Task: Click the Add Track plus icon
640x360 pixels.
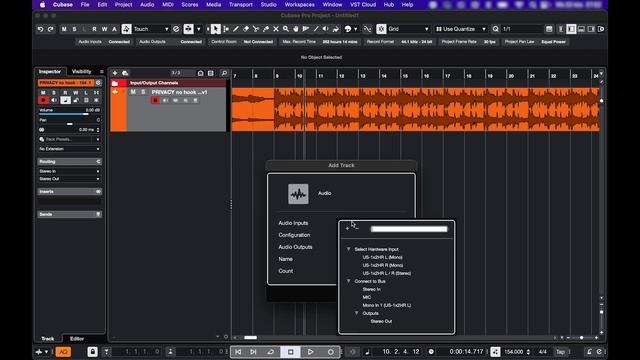Action: (x=115, y=73)
